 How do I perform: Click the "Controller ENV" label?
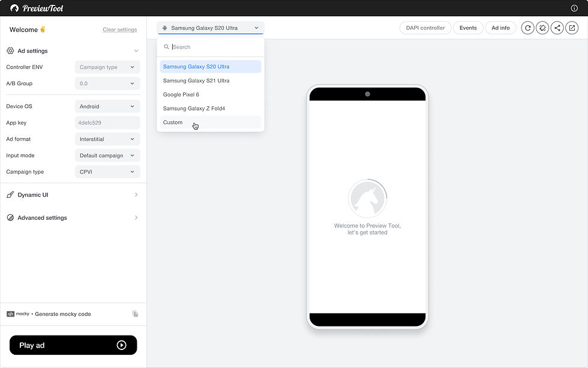25,67
